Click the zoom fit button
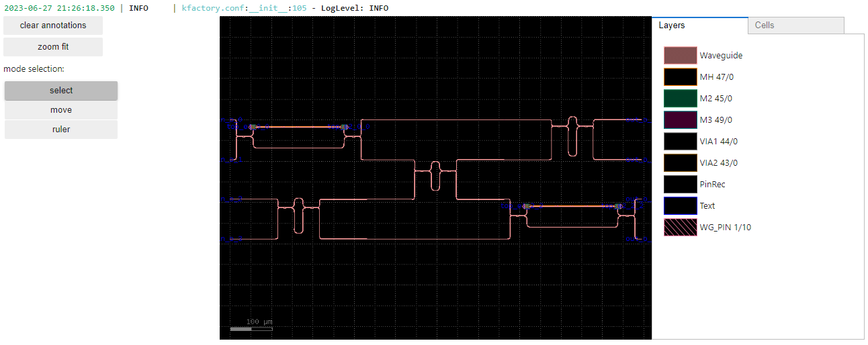 pos(53,47)
